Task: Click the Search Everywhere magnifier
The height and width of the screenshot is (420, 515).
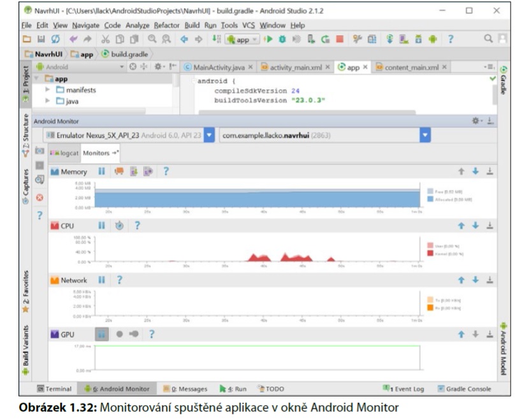Action: [488, 39]
